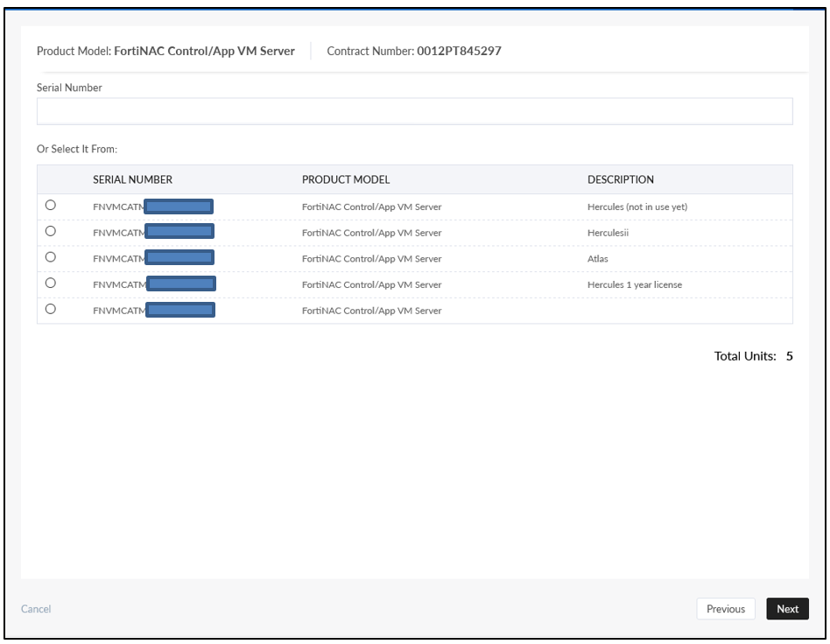
Task: Click product model cell in the Atlas row
Action: [371, 259]
